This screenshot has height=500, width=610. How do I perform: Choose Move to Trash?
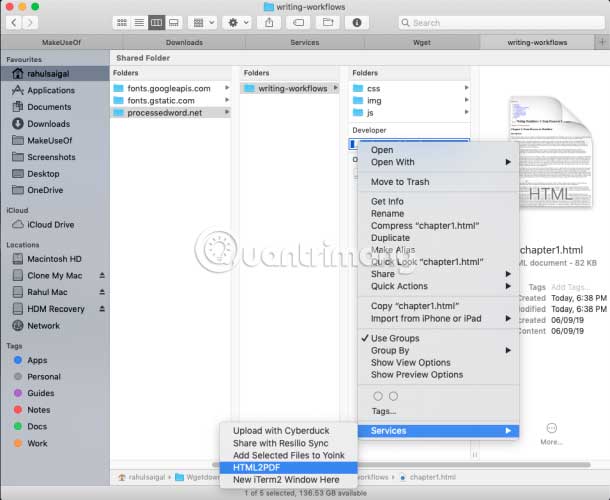click(438, 182)
